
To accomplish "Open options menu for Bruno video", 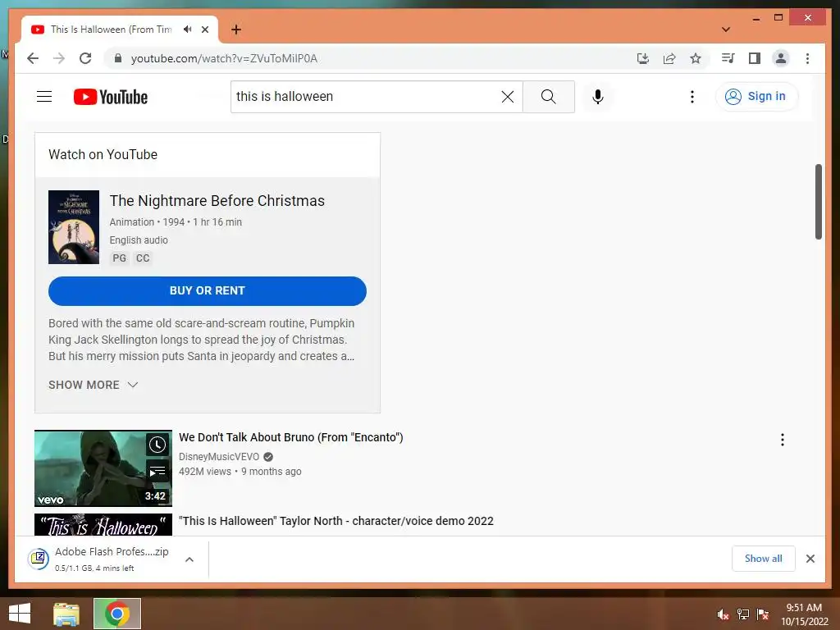I will [782, 440].
